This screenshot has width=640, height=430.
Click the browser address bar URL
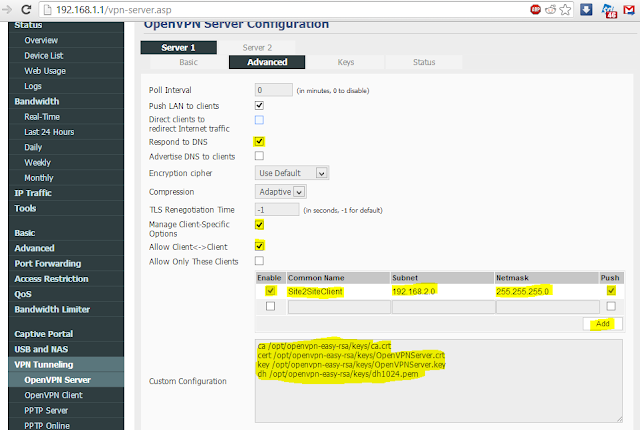(x=114, y=10)
